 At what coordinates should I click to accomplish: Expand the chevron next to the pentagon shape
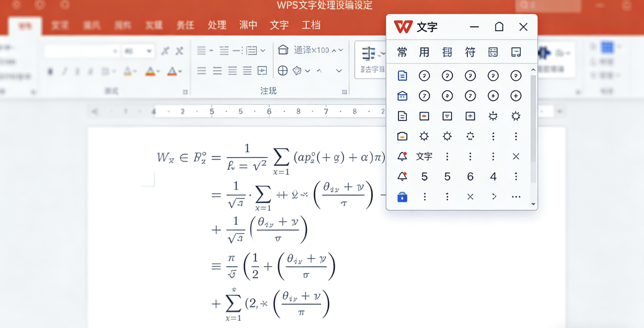[308, 71]
